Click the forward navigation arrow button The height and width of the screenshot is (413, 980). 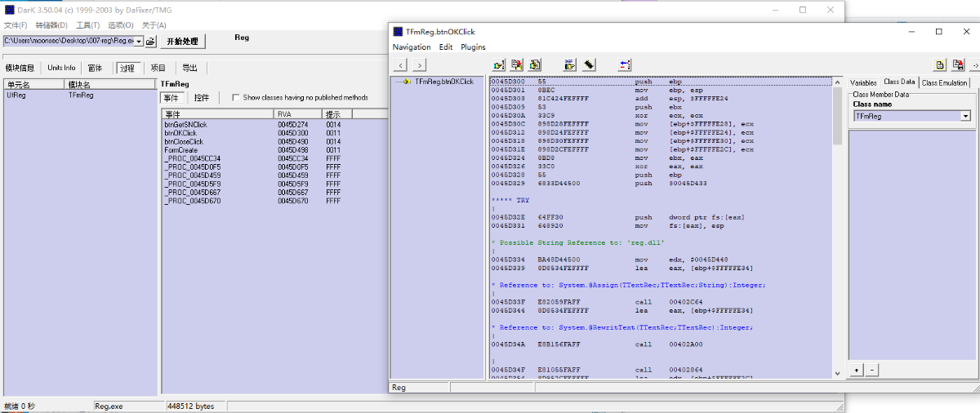coord(419,64)
